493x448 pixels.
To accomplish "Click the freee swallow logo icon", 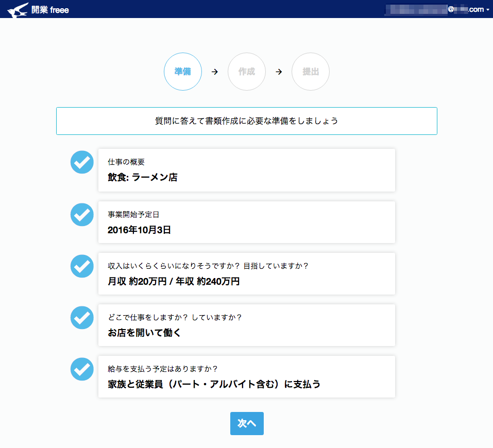I will [17, 9].
